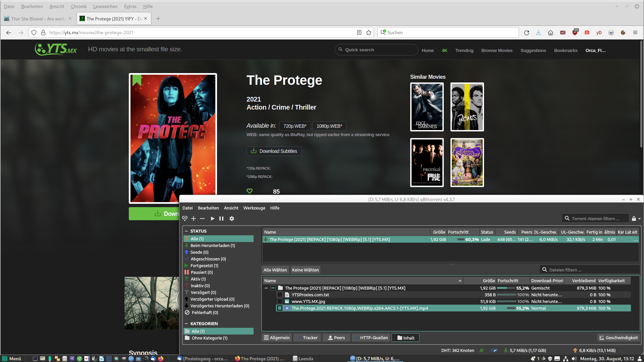Open qBittorrent options gear icon
644x362 pixels.
[232, 219]
